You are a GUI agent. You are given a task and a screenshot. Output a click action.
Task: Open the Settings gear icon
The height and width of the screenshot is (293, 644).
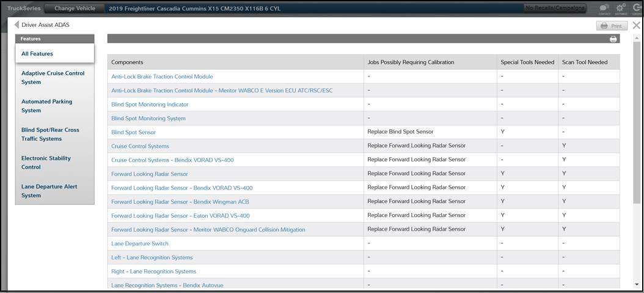620,9
